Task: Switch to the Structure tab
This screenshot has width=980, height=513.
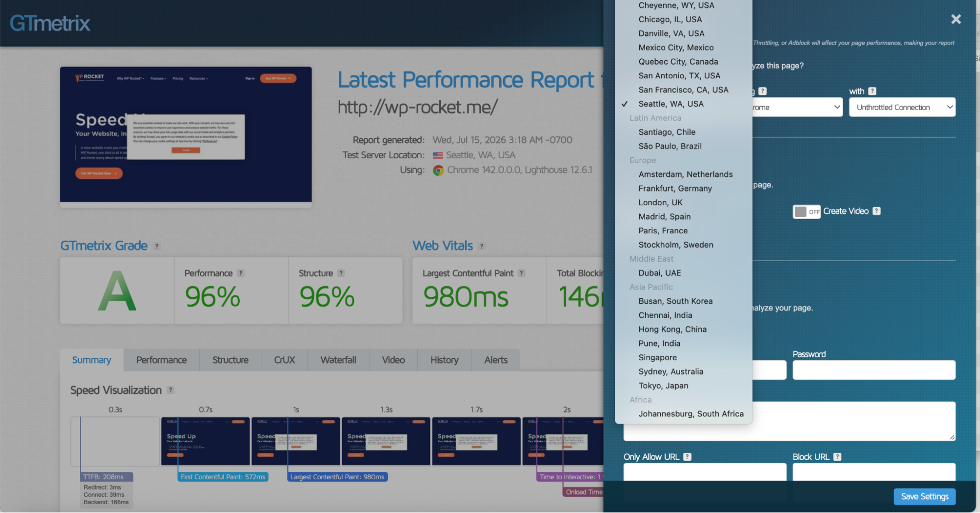Action: 230,360
